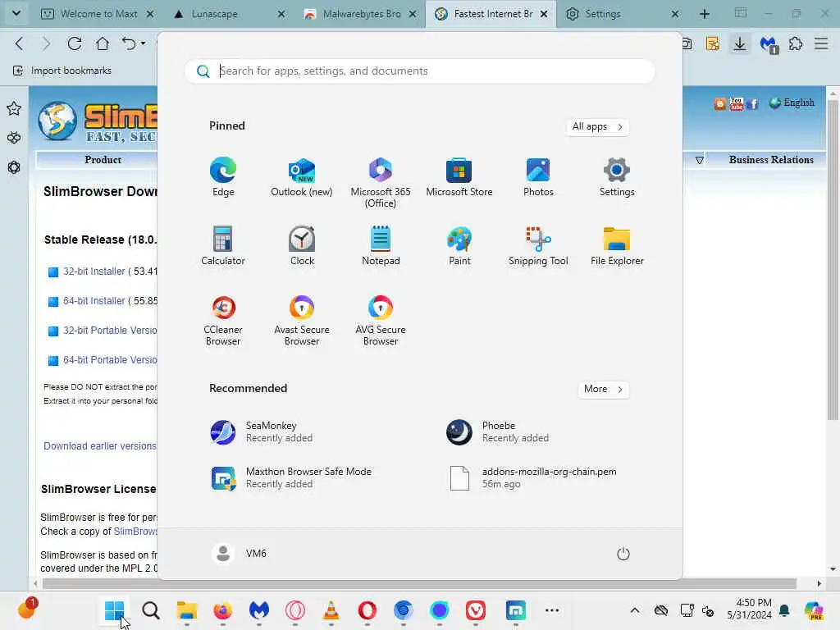Image resolution: width=840 pixels, height=630 pixels.
Task: Open Malwarebytes extension icon
Action: click(x=769, y=44)
